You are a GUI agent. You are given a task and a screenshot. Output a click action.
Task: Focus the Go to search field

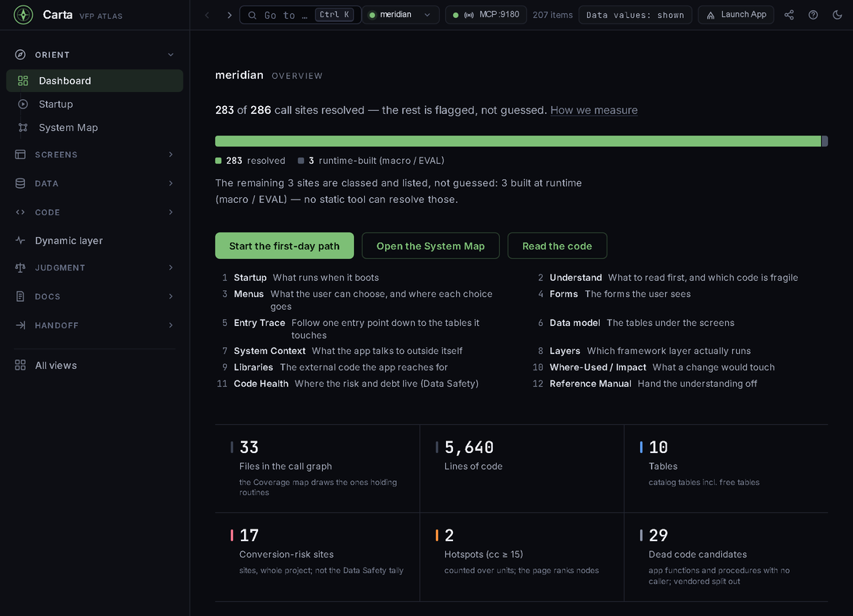click(300, 15)
